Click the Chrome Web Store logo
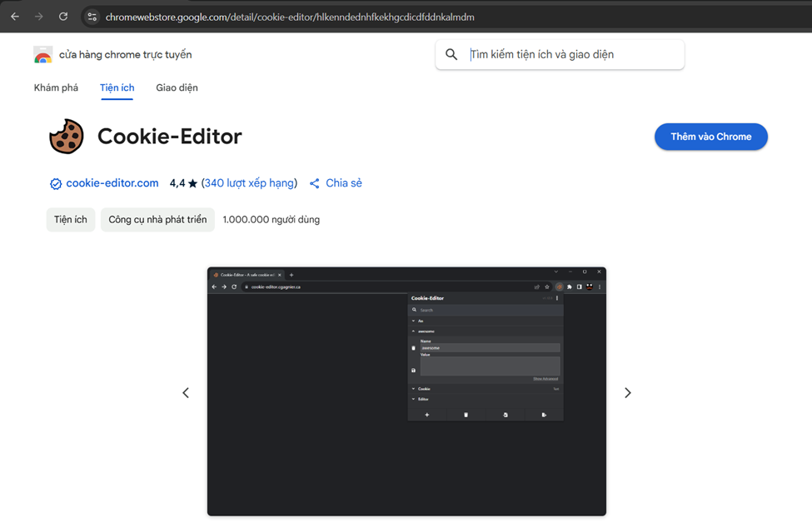 pos(43,54)
